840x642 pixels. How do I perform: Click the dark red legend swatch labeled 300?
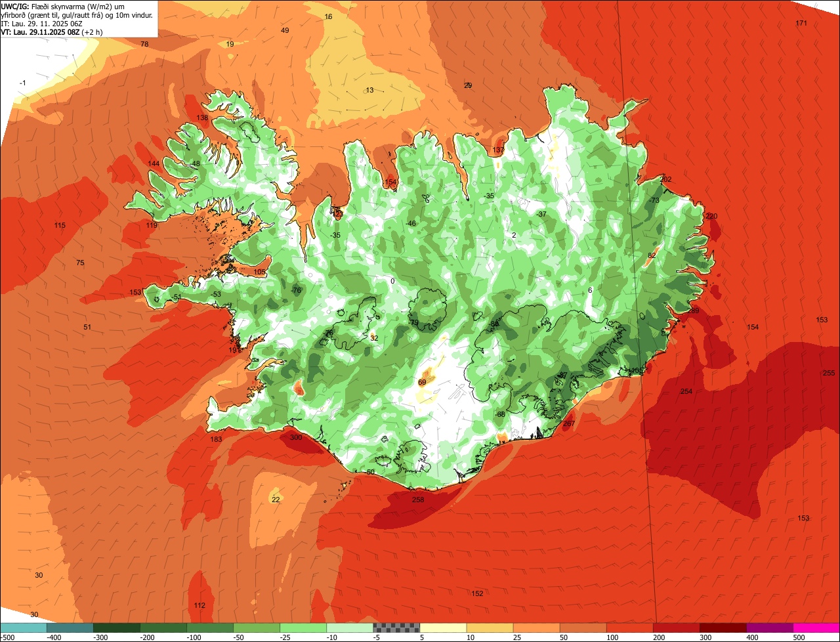tap(723, 628)
